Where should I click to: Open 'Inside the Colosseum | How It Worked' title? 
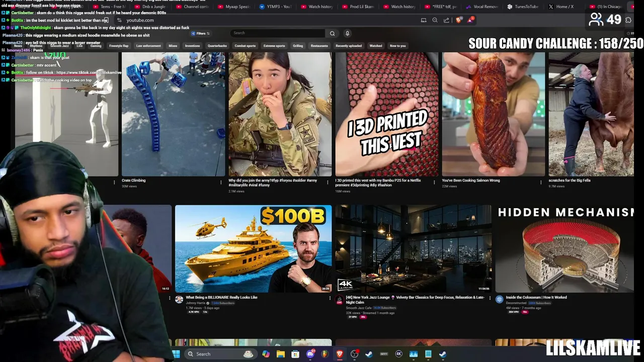point(536,298)
